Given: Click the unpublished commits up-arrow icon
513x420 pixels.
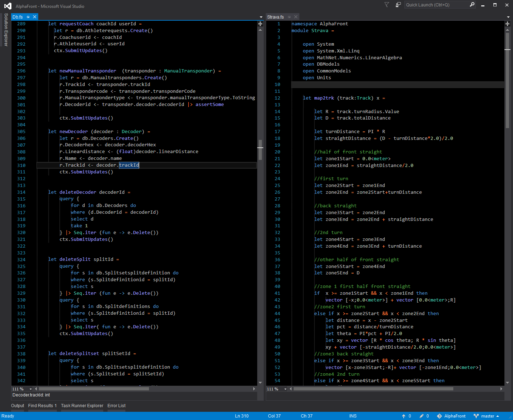Looking at the screenshot, I should click(404, 416).
